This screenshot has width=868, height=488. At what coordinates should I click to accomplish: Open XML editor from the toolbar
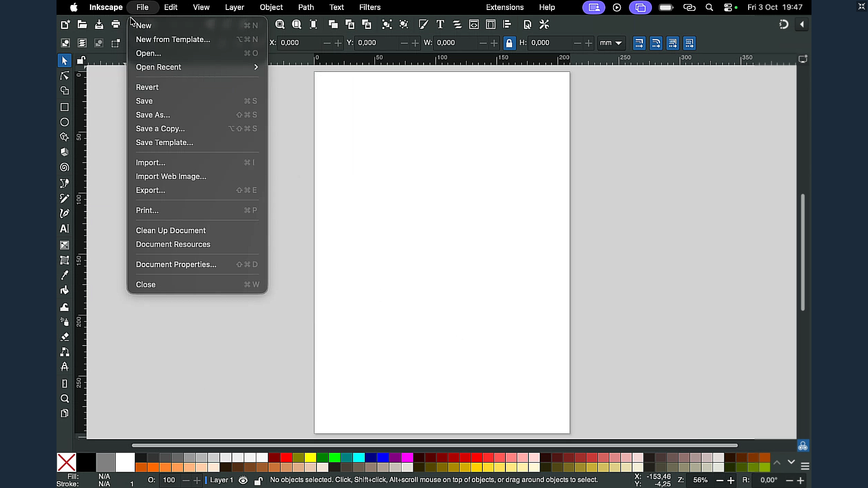pos(474,24)
